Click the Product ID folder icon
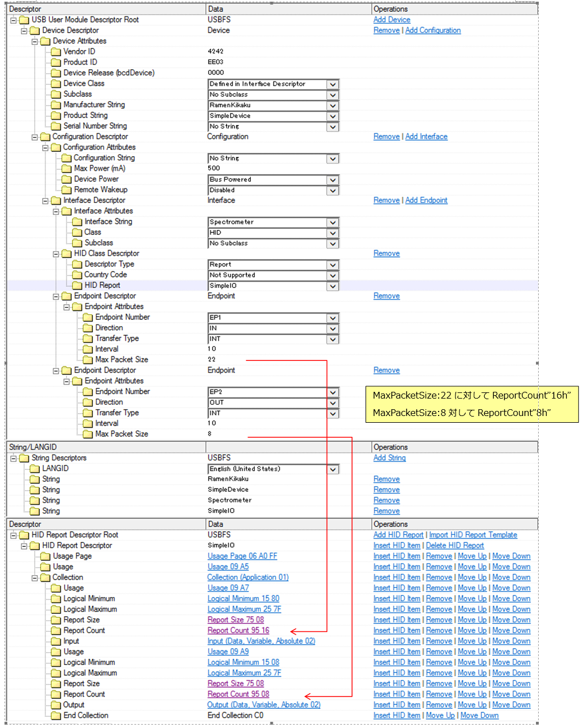 [56, 62]
